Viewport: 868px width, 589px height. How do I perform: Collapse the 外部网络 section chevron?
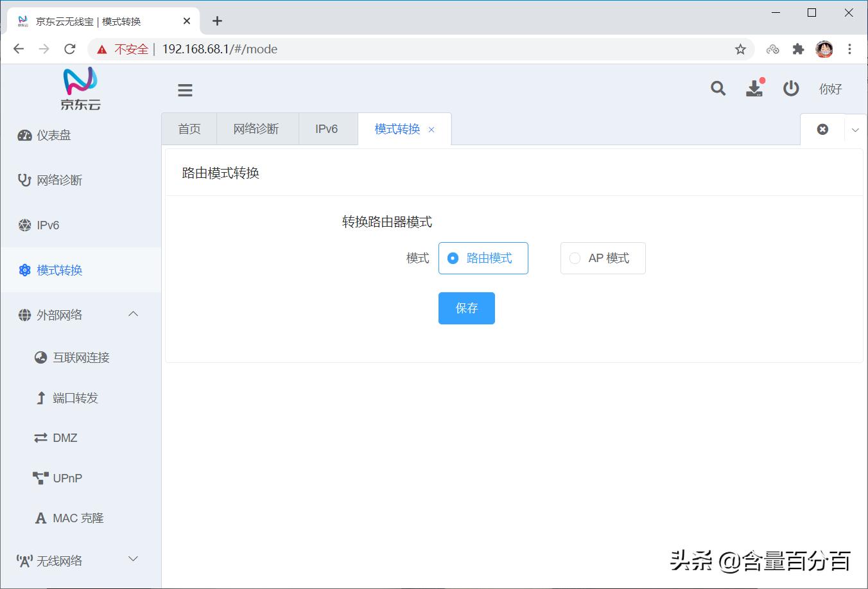[x=133, y=314]
